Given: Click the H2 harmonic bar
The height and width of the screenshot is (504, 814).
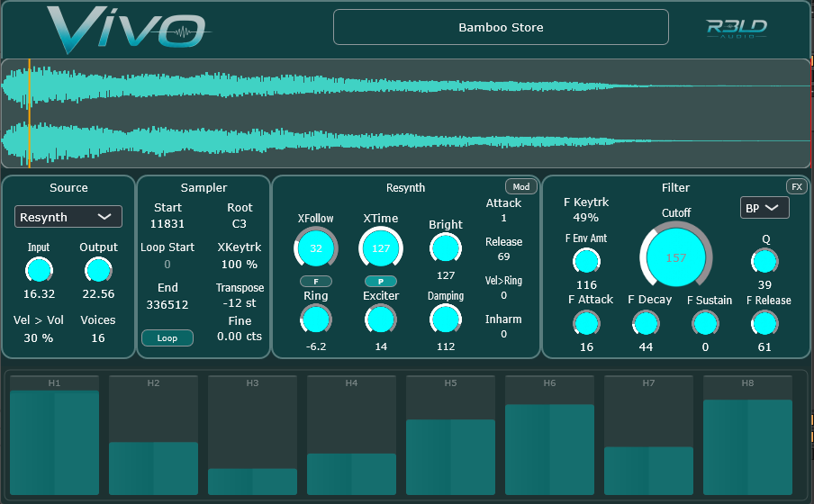Looking at the screenshot, I should click(x=153, y=436).
